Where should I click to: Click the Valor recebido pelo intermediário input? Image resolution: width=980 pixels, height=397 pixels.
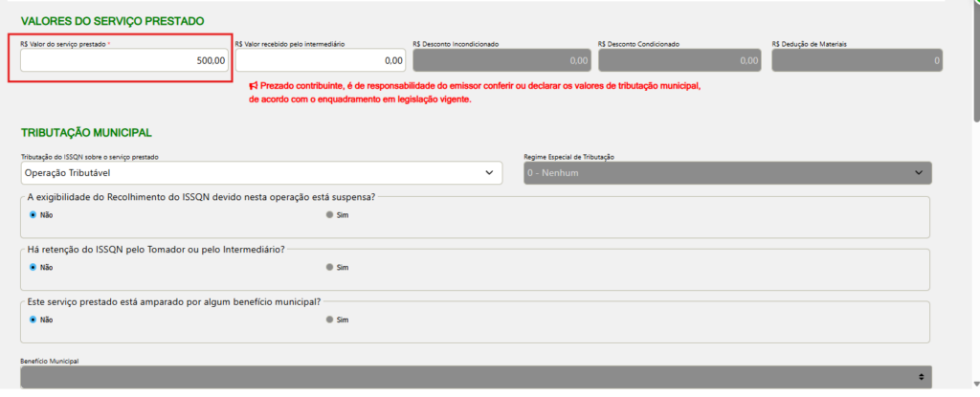pyautogui.click(x=321, y=60)
